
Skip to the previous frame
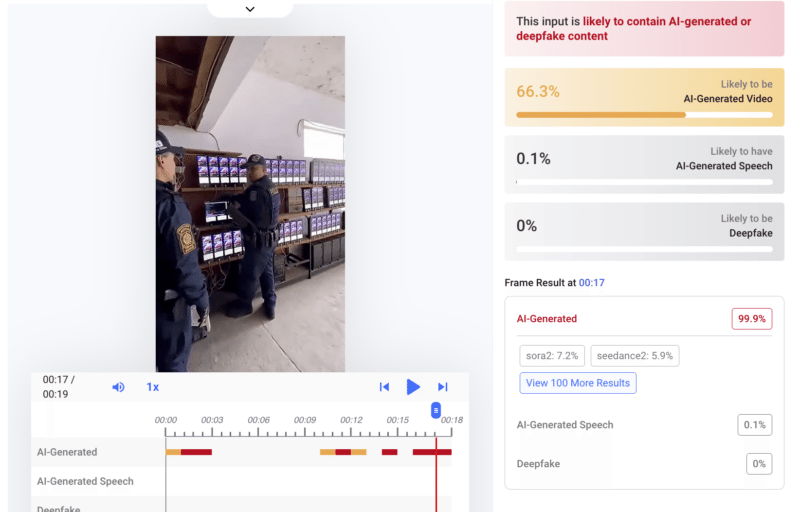click(384, 387)
